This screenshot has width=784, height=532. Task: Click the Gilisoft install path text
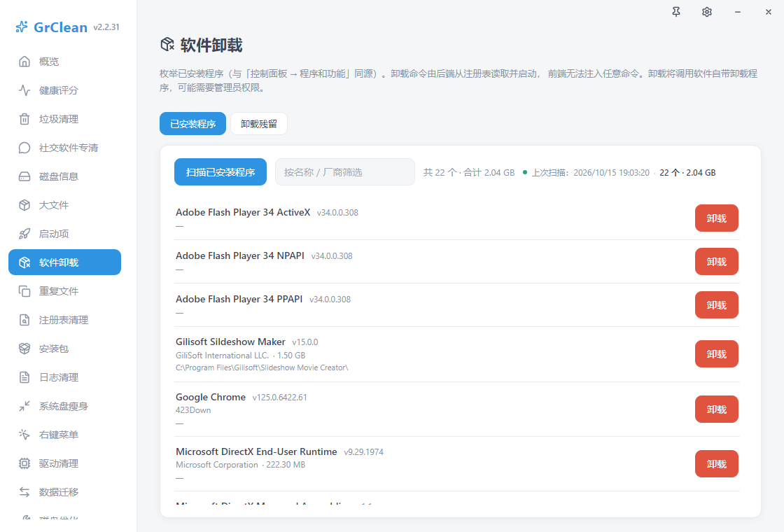pos(262,367)
